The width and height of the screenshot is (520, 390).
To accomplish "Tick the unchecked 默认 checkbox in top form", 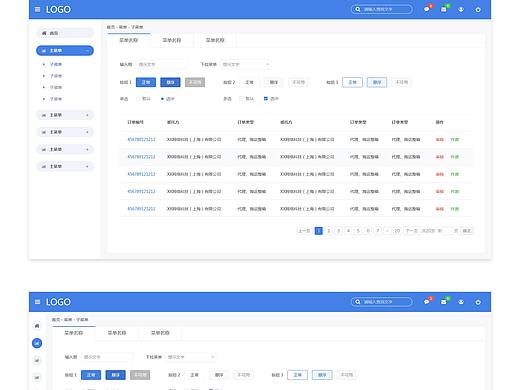I will pos(241,99).
